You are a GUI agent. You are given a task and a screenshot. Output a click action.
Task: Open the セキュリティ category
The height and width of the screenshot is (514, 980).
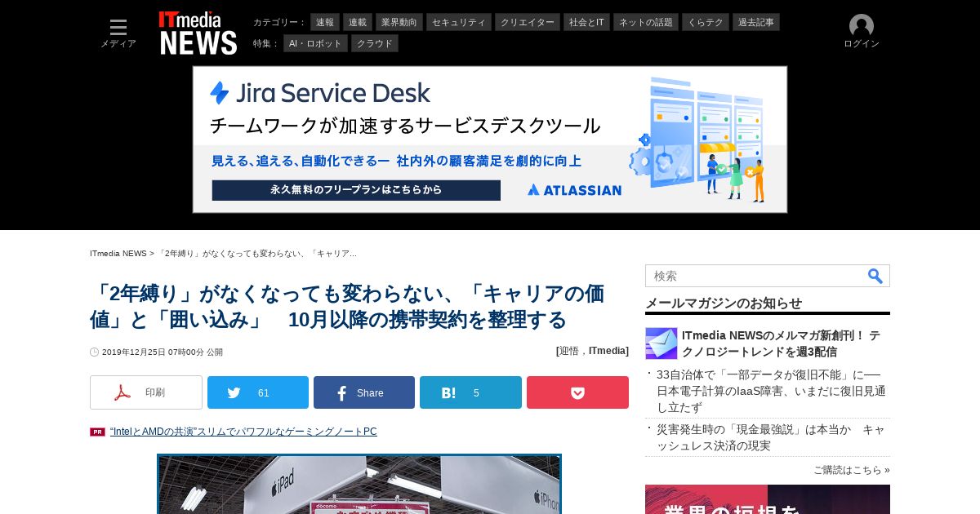(459, 22)
